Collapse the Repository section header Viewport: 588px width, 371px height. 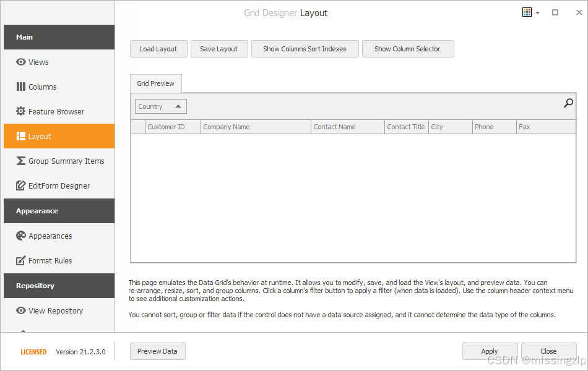point(59,286)
